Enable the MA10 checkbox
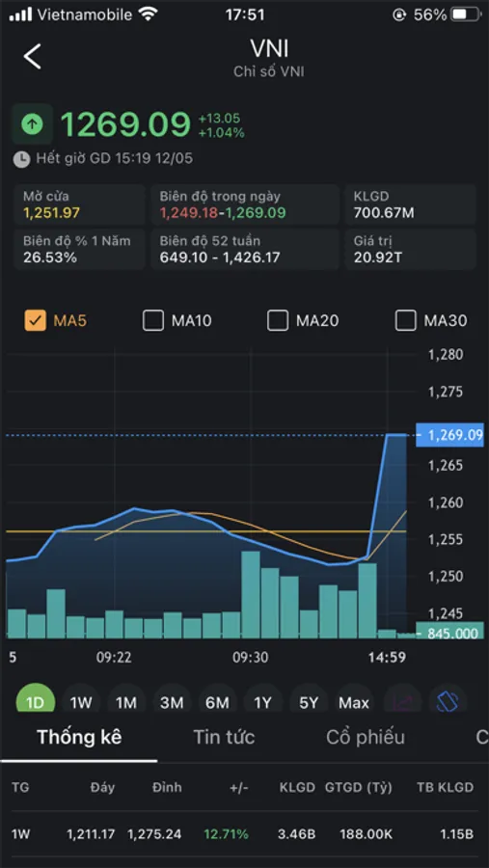Viewport: 489px width, 868px height. pos(152,320)
